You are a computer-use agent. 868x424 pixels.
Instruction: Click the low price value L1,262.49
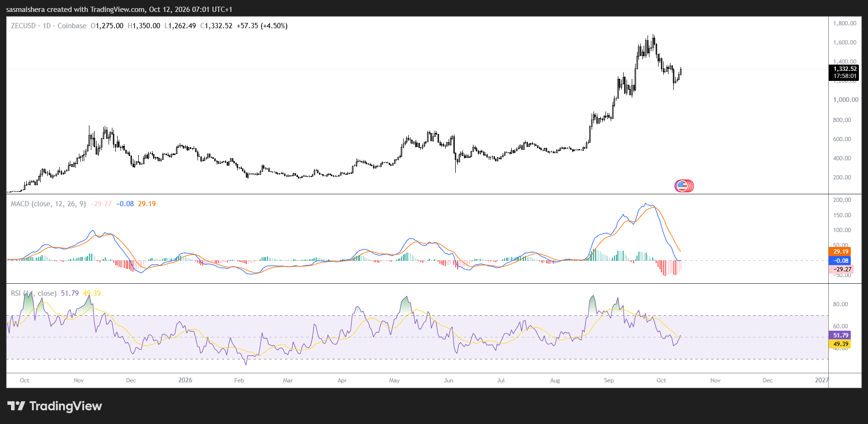click(x=180, y=26)
